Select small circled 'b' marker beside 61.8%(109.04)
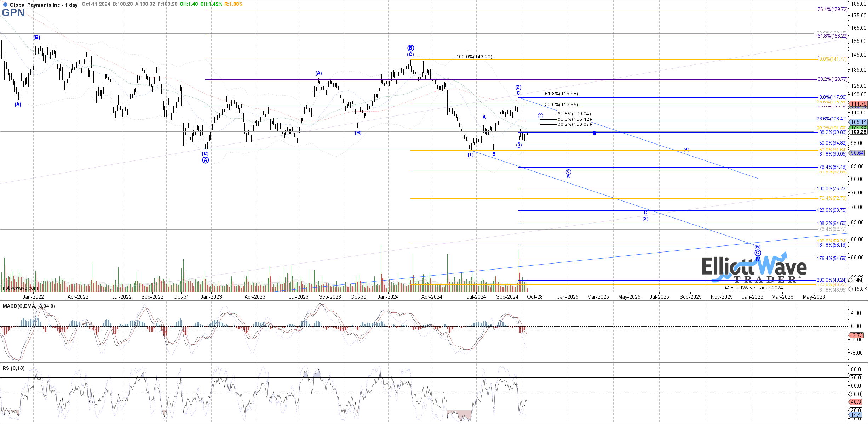Viewport: 868px width, 424px height. pyautogui.click(x=540, y=115)
